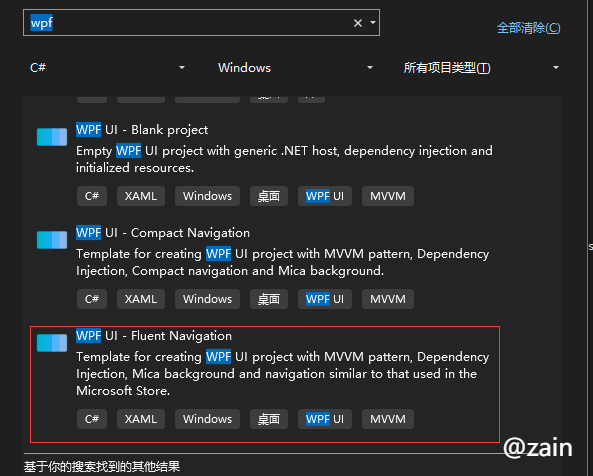Choose the WPF UI - Fluent Navigation title

(154, 336)
